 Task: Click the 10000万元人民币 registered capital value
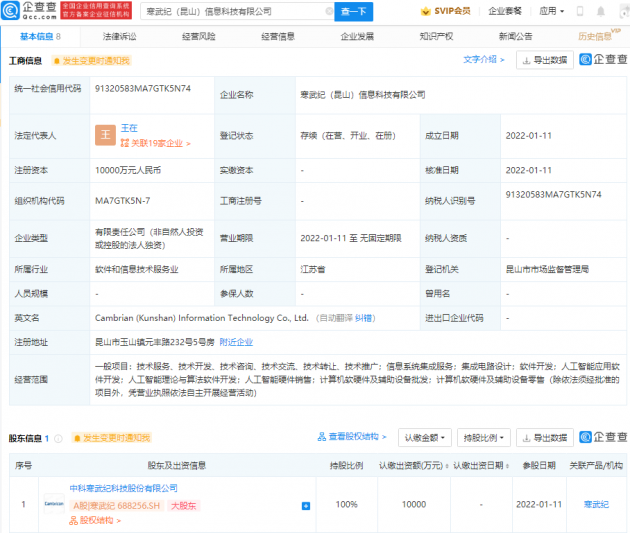128,170
